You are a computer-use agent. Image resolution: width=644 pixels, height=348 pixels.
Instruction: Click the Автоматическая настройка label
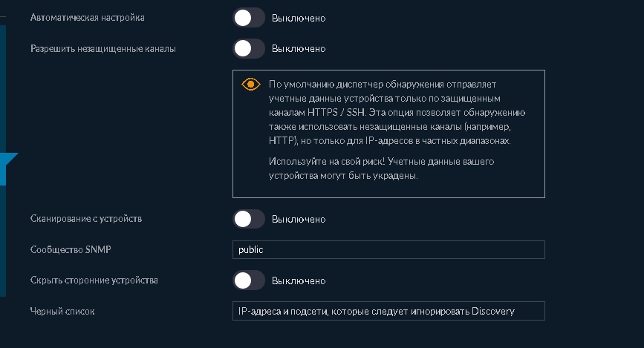pyautogui.click(x=87, y=17)
